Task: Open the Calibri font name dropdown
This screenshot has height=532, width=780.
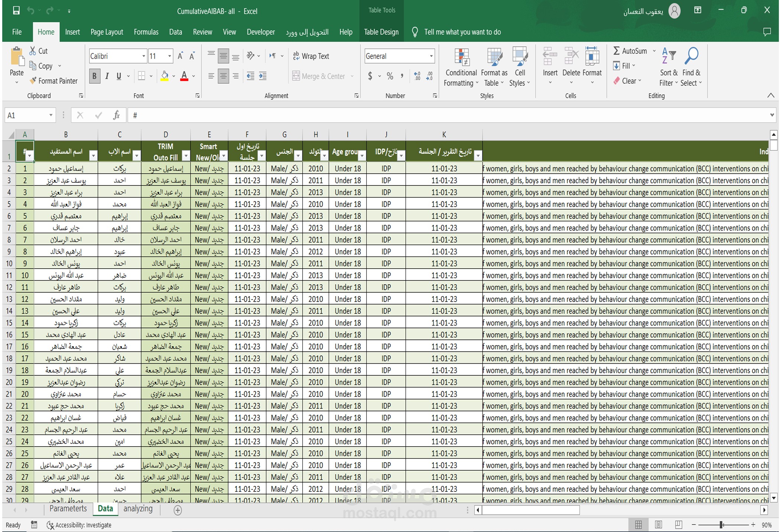Action: click(143, 56)
